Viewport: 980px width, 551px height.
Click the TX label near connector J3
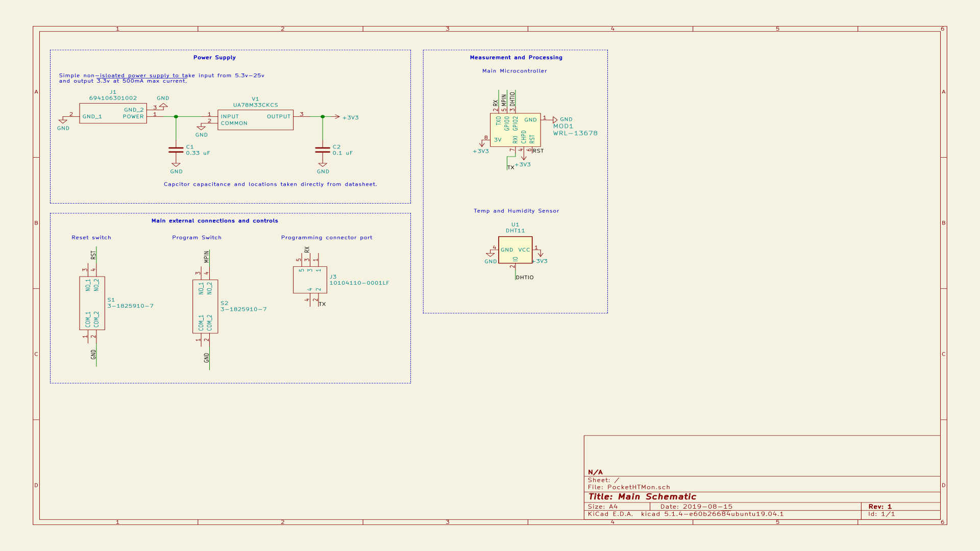322,303
